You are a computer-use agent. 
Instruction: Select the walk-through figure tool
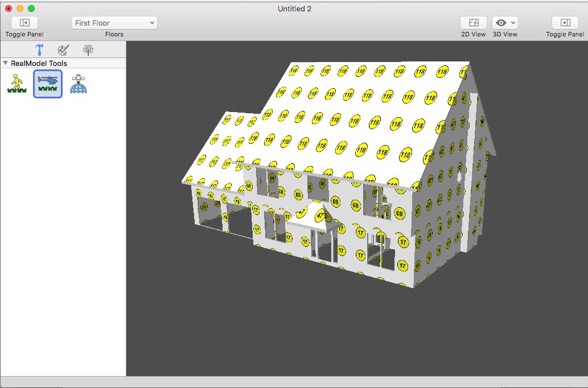tap(17, 84)
